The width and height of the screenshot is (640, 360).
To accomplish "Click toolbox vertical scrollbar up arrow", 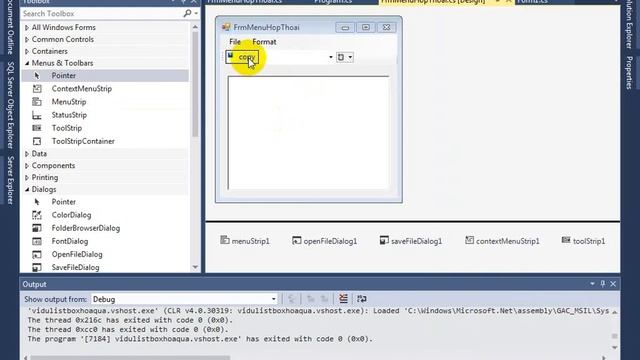I will tap(195, 27).
